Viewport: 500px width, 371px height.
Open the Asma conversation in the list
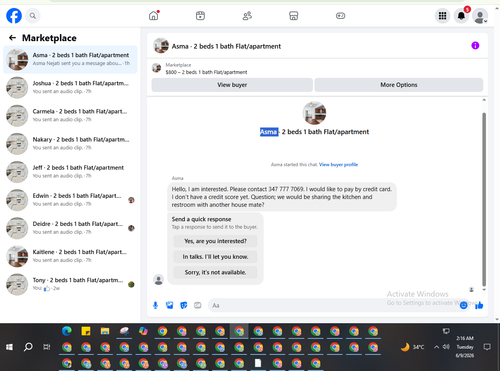pyautogui.click(x=70, y=59)
